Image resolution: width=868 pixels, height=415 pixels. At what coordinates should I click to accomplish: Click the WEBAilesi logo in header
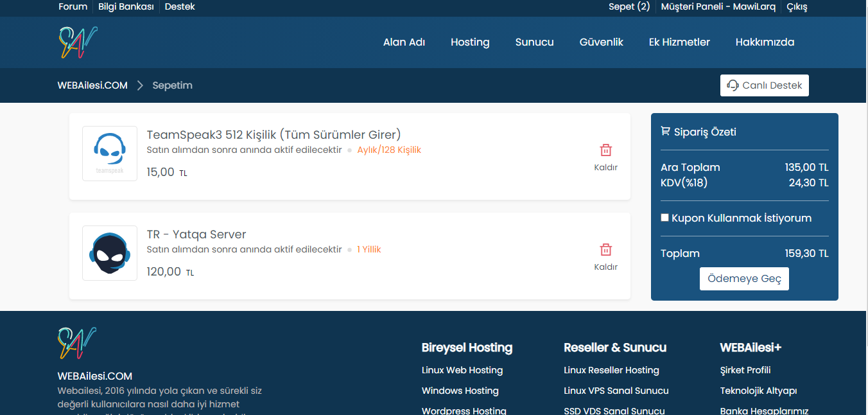click(78, 42)
